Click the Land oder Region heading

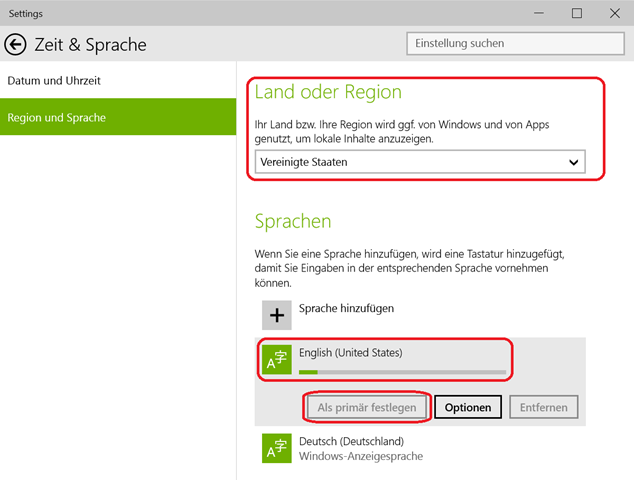tap(328, 92)
